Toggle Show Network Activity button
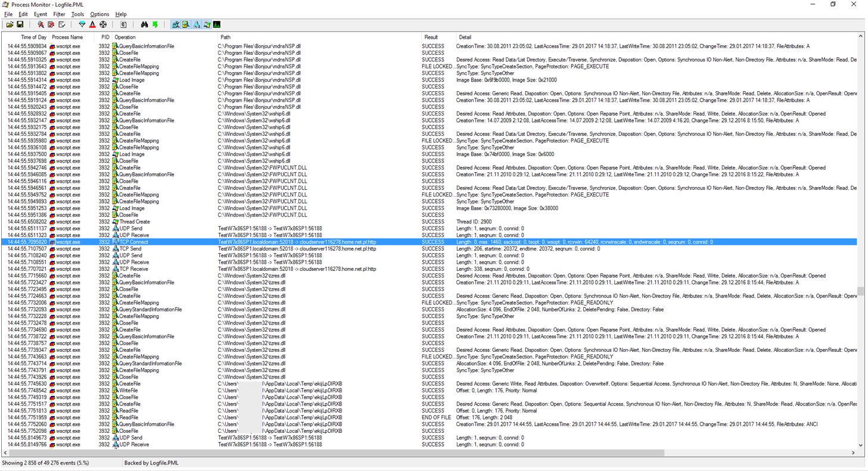The width and height of the screenshot is (868, 471). click(x=196, y=24)
